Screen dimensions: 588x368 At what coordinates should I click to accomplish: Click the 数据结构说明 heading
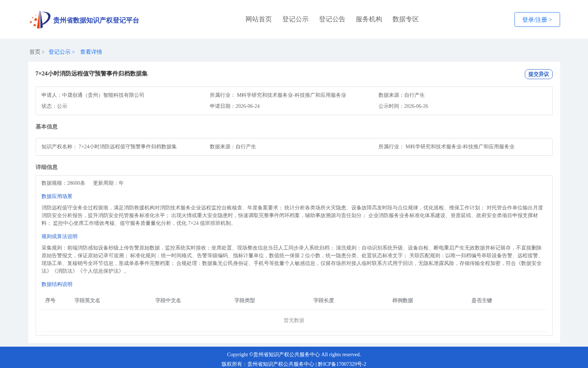(57, 284)
